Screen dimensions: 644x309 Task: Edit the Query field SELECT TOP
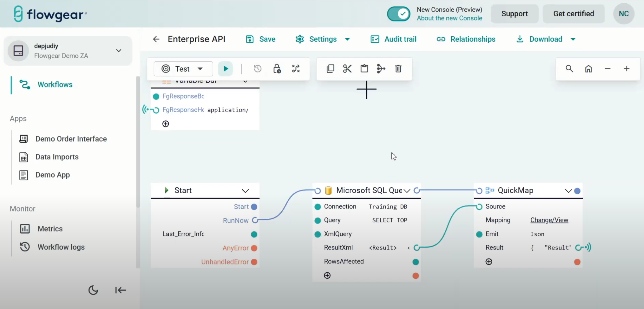[390, 220]
